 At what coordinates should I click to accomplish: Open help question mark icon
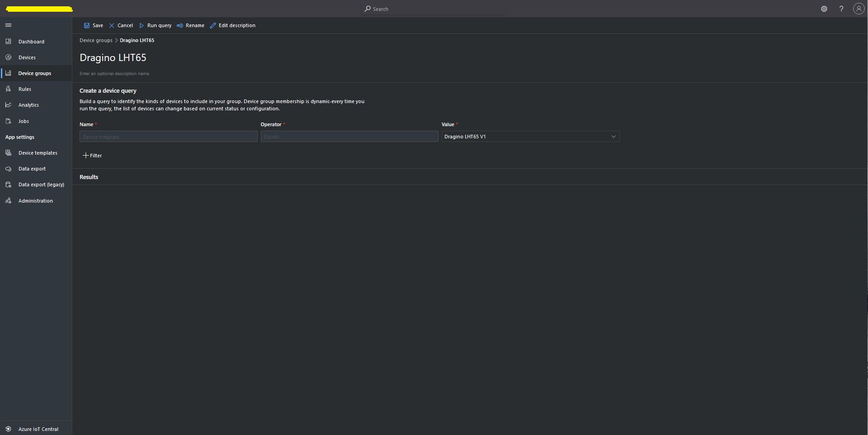click(x=841, y=9)
